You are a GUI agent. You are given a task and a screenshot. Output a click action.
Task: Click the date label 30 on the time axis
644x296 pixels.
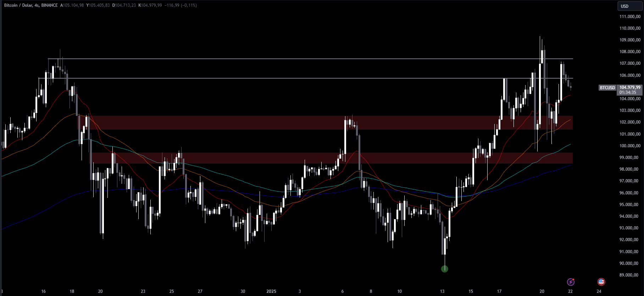point(243,291)
